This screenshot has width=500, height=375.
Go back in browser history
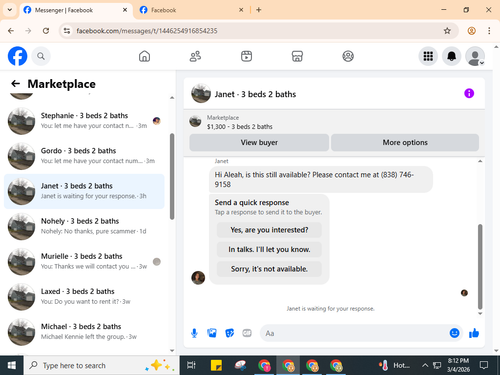click(11, 31)
